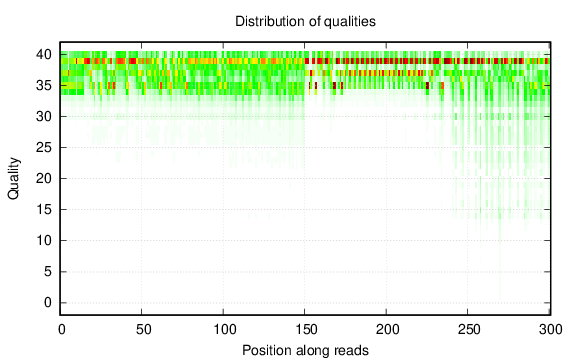
Task: Click the 35 tick label on quality axis
Action: pos(44,86)
